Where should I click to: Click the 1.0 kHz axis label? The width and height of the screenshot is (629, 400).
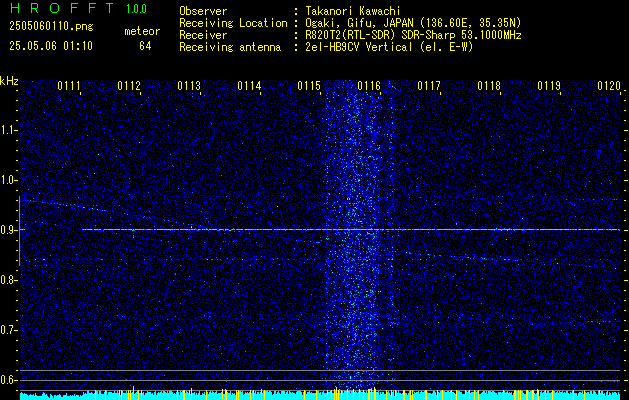[8, 180]
